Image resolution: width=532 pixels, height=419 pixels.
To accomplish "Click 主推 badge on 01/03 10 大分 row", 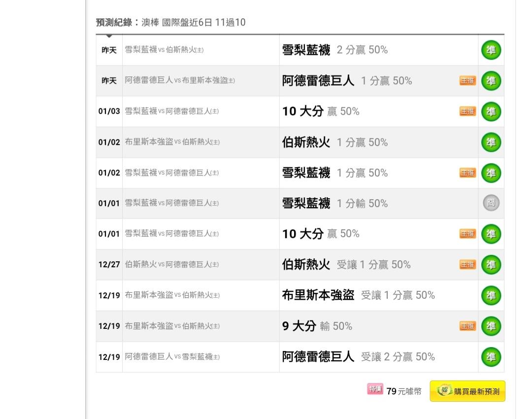I will pyautogui.click(x=467, y=111).
